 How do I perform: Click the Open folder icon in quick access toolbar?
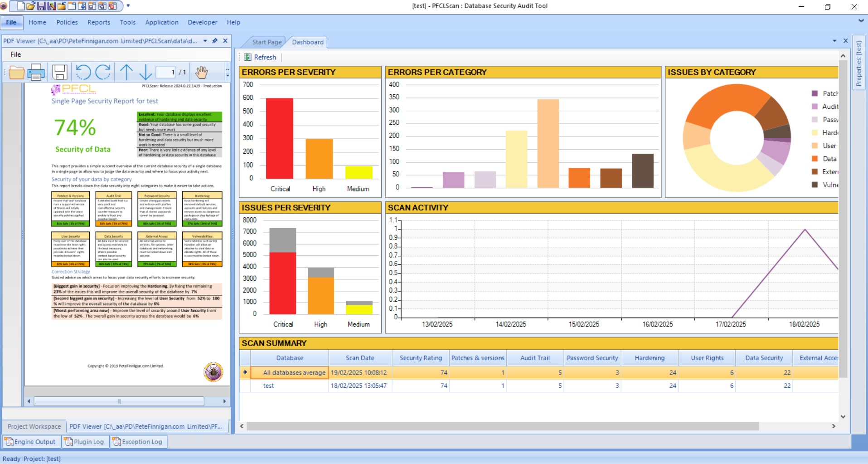coord(31,6)
